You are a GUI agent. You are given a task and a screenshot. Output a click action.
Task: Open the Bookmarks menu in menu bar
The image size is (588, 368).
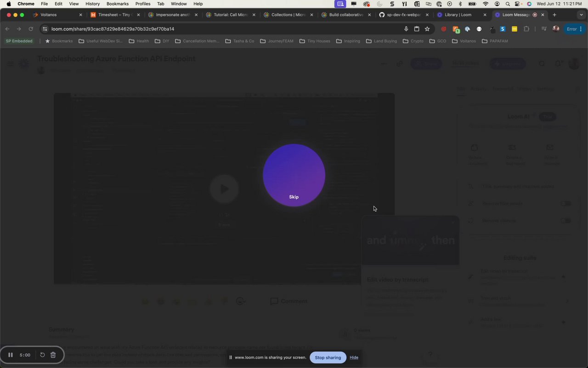click(118, 4)
